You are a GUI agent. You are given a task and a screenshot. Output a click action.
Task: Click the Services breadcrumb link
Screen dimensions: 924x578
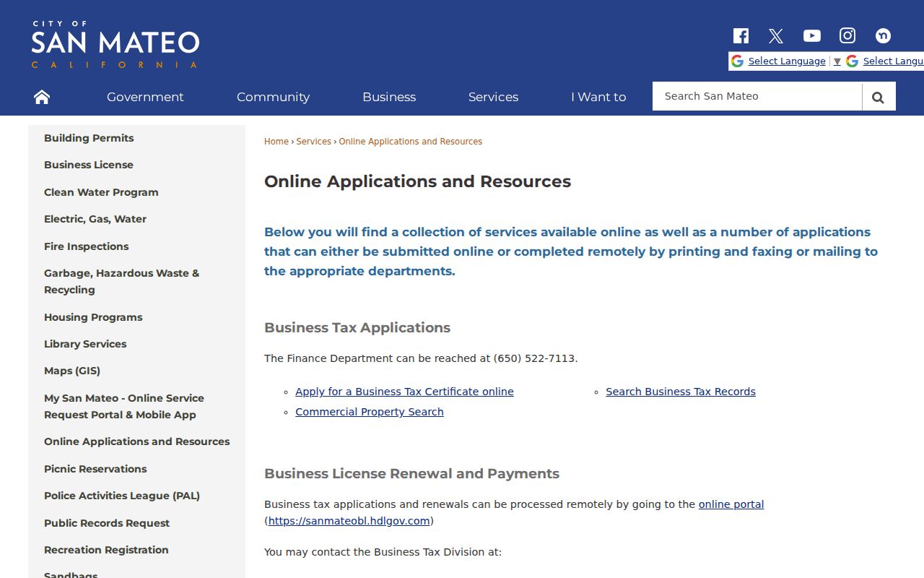[x=314, y=142]
